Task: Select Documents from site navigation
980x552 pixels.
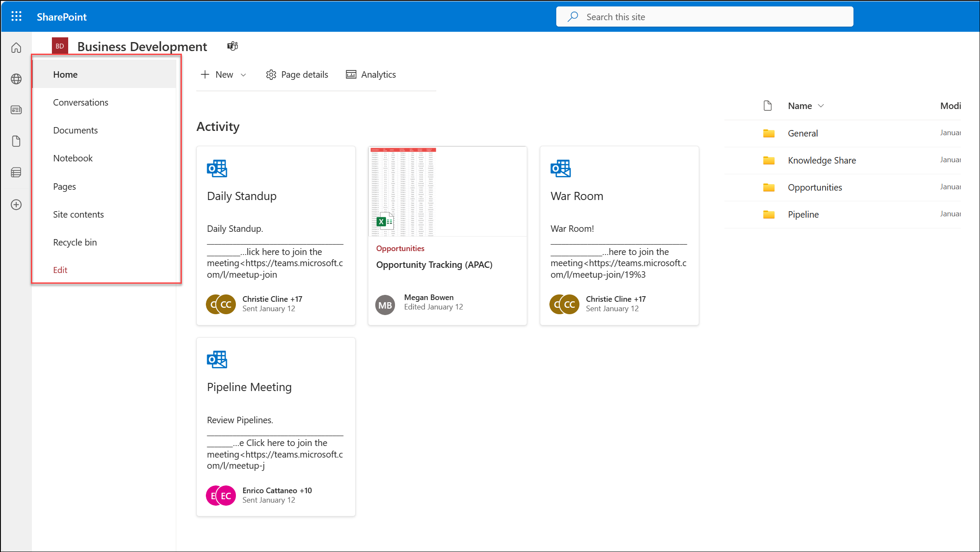Action: [75, 129]
